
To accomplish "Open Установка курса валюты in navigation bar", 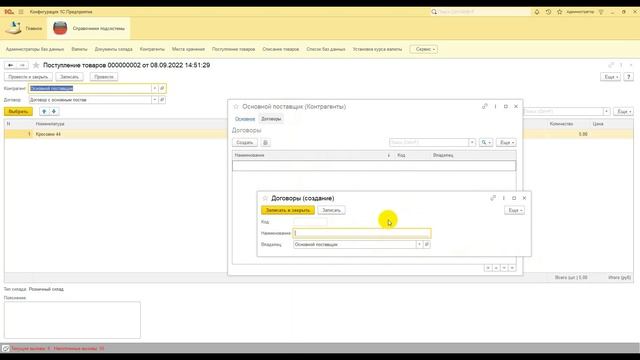I will (x=377, y=49).
